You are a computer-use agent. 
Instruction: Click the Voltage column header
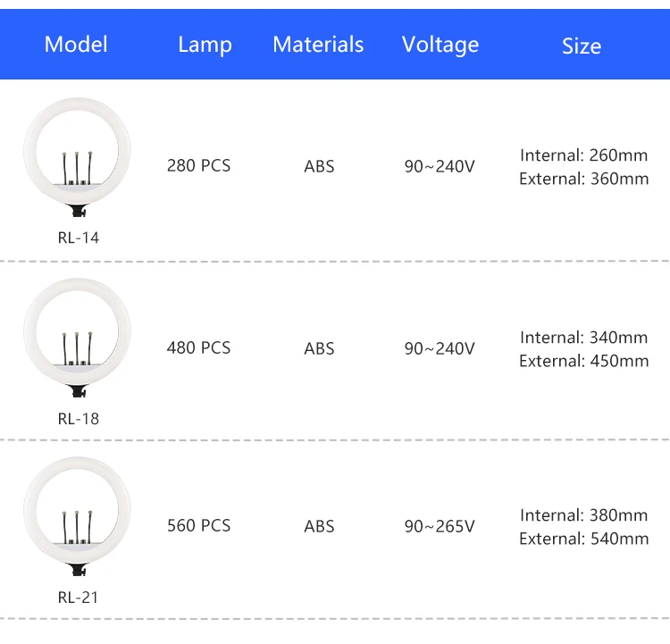coord(440,45)
